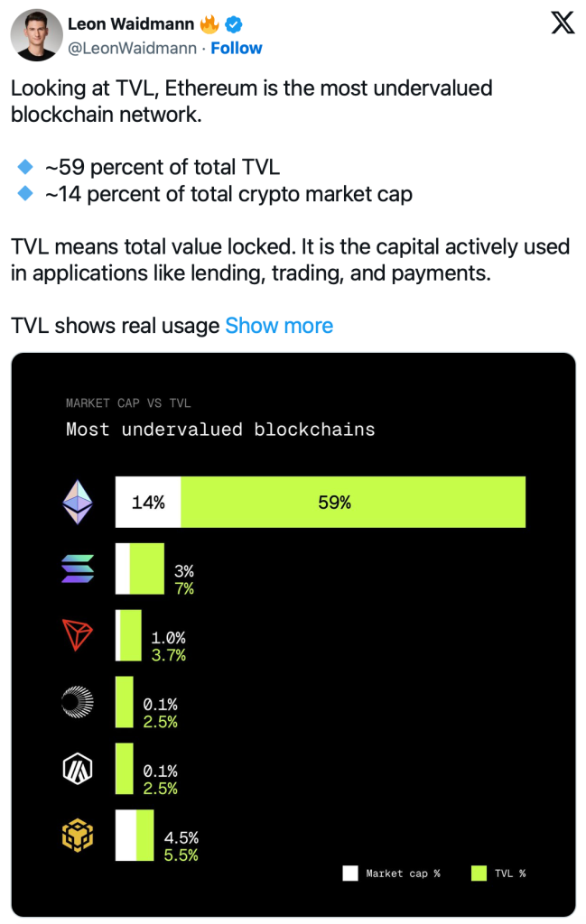The width and height of the screenshot is (586, 924).
Task: Click the Arbitrum logo in chart
Action: (x=78, y=770)
